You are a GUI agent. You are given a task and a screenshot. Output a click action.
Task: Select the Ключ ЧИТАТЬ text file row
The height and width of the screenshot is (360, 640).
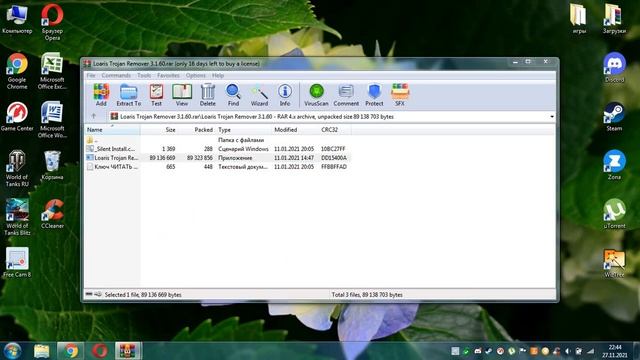tap(218, 167)
